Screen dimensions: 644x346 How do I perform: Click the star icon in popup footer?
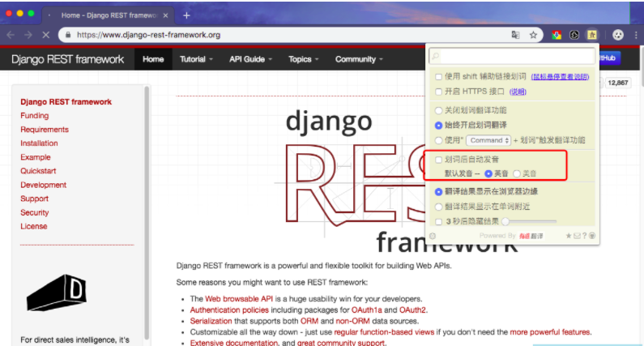[569, 236]
